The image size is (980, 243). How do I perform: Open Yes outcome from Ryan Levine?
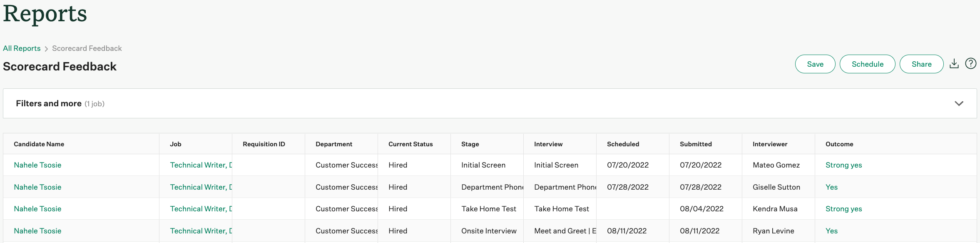click(x=831, y=231)
